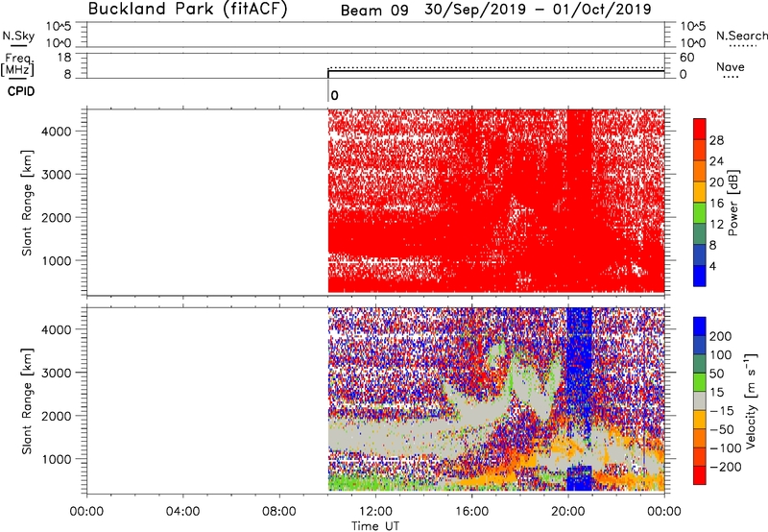
Task: Click the 'Time UT' axis title
Action: 375,526
